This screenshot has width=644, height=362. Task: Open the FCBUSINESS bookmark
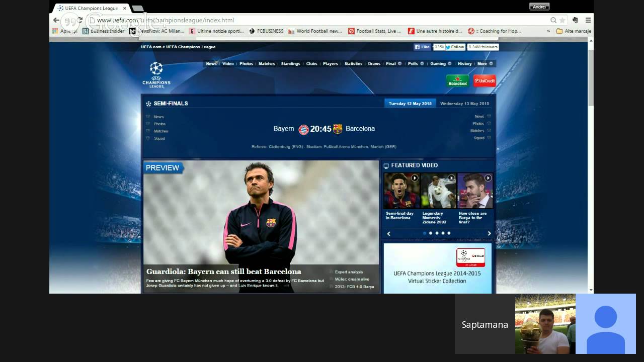coord(266,31)
